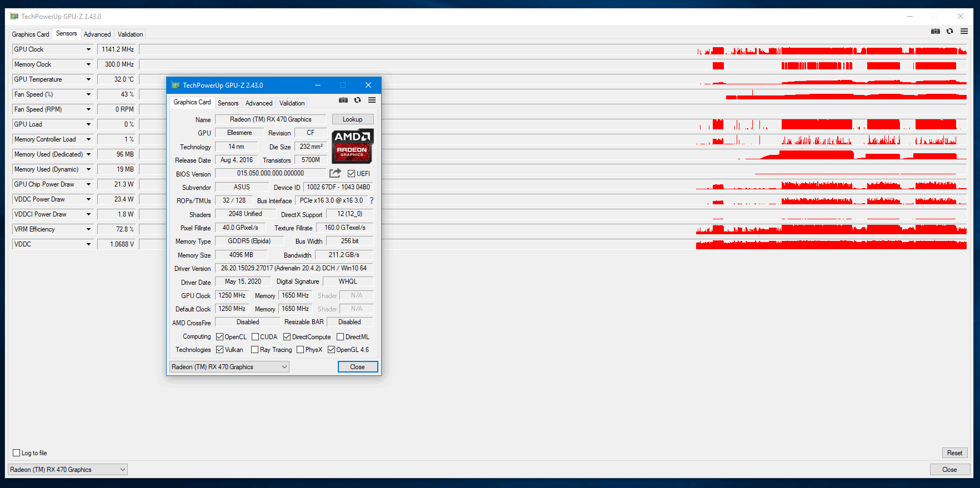Viewport: 980px width, 488px height.
Task: Toggle the DirectML checkbox
Action: click(x=341, y=337)
